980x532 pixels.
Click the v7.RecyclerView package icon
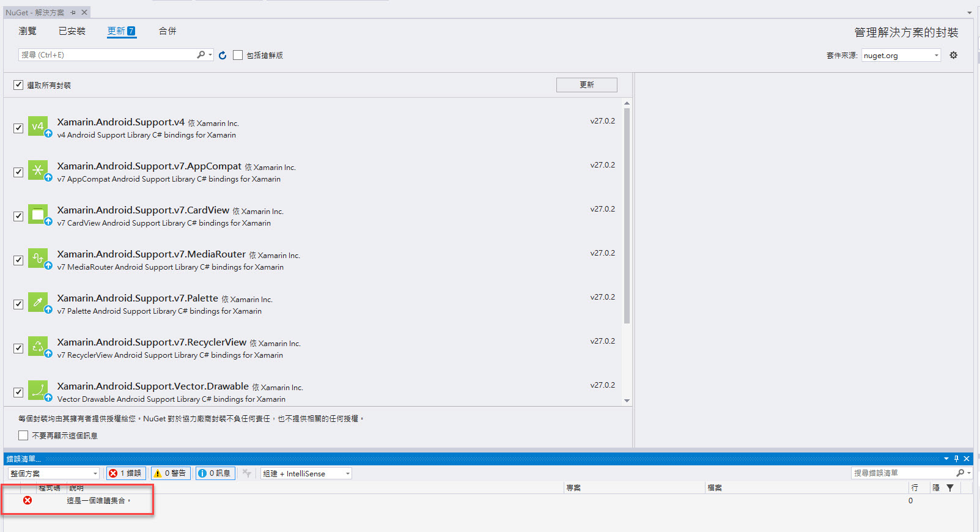(38, 346)
